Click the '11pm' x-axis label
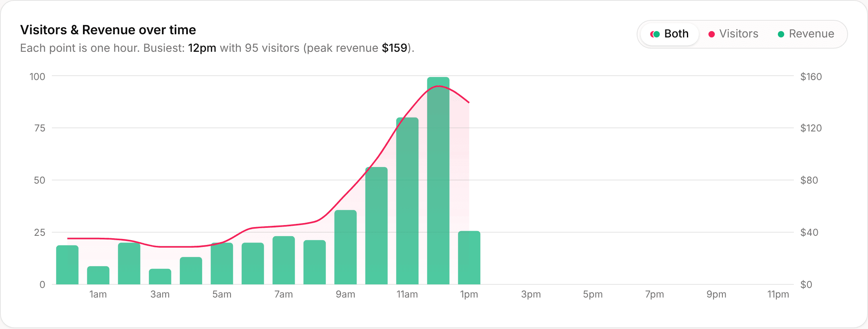 778,294
